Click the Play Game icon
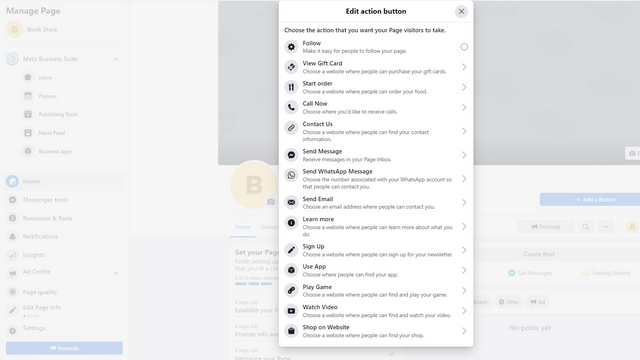 click(291, 290)
